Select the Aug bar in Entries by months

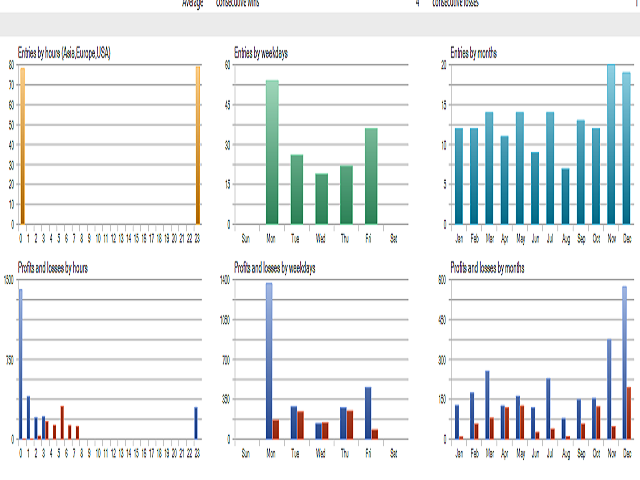coord(565,196)
